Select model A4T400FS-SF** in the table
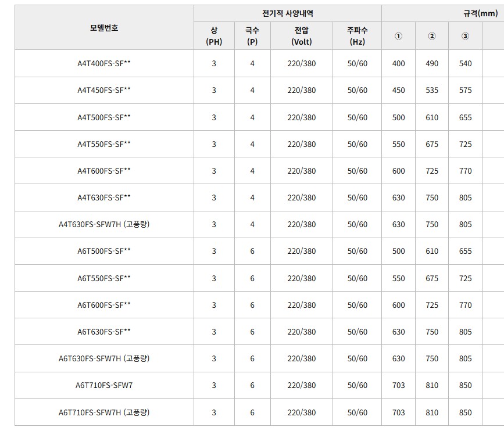504x431 pixels. click(104, 63)
